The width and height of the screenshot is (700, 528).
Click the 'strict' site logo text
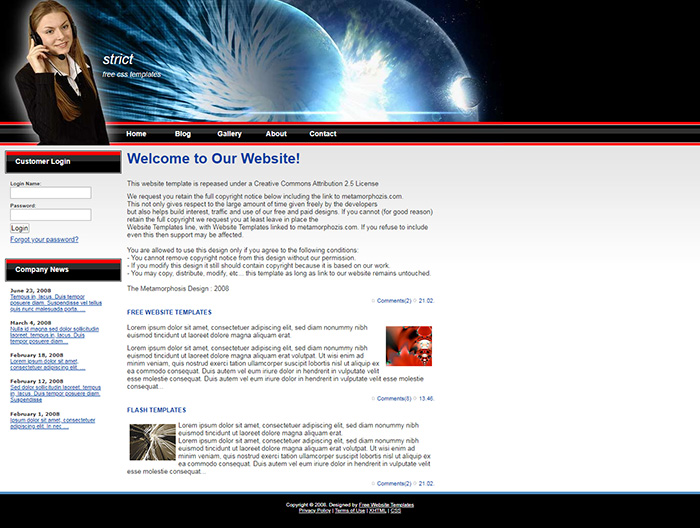(x=118, y=59)
